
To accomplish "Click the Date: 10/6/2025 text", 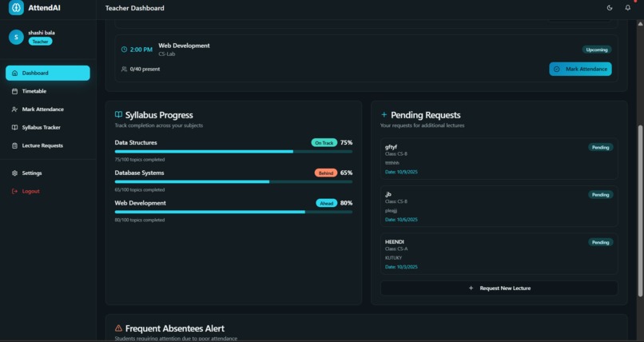I will [401, 220].
